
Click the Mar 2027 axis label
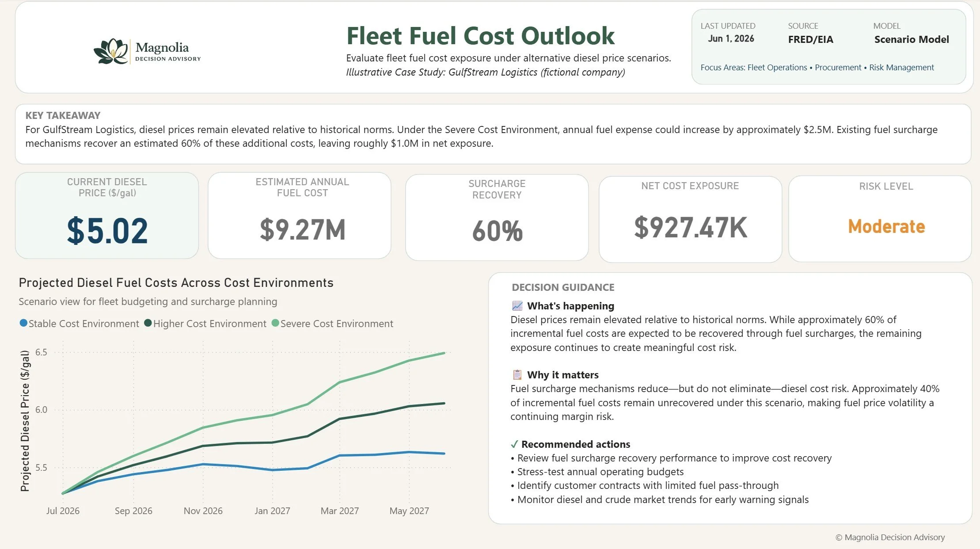(x=340, y=511)
